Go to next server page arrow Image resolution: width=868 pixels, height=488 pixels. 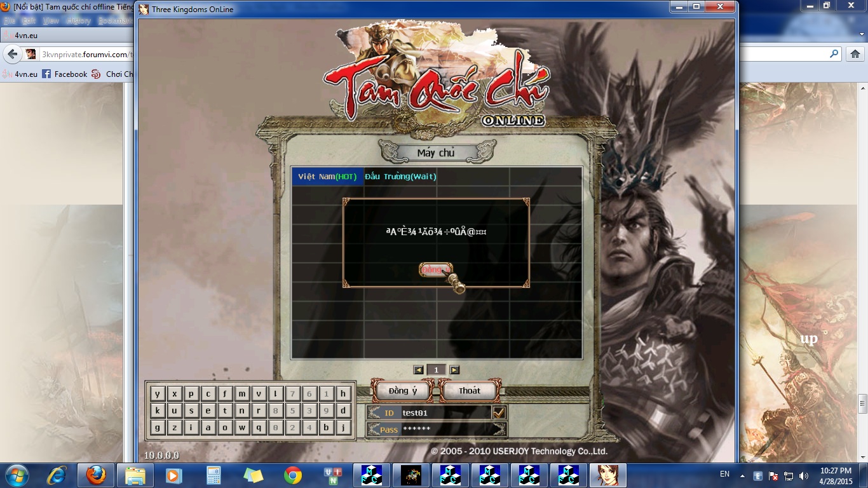tap(454, 370)
